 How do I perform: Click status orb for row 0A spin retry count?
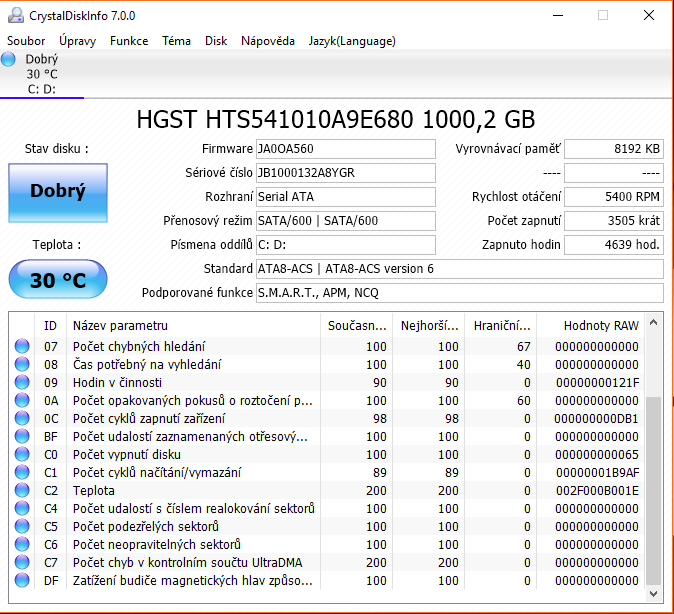click(x=22, y=400)
